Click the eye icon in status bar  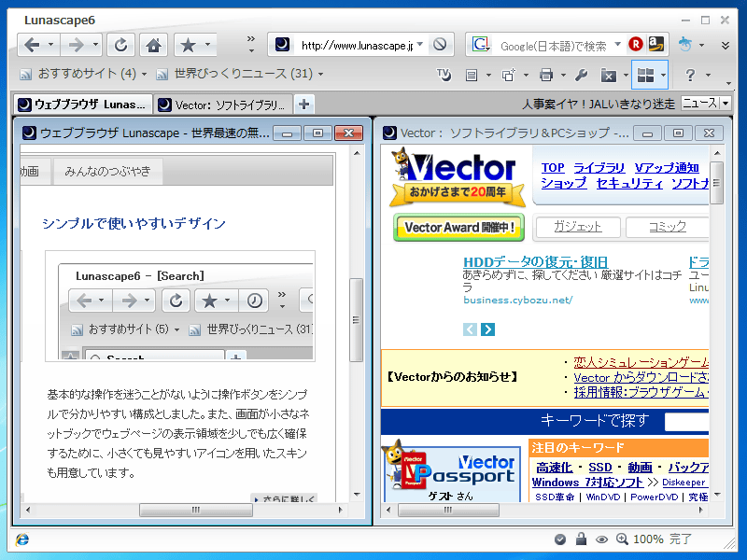pos(601,539)
